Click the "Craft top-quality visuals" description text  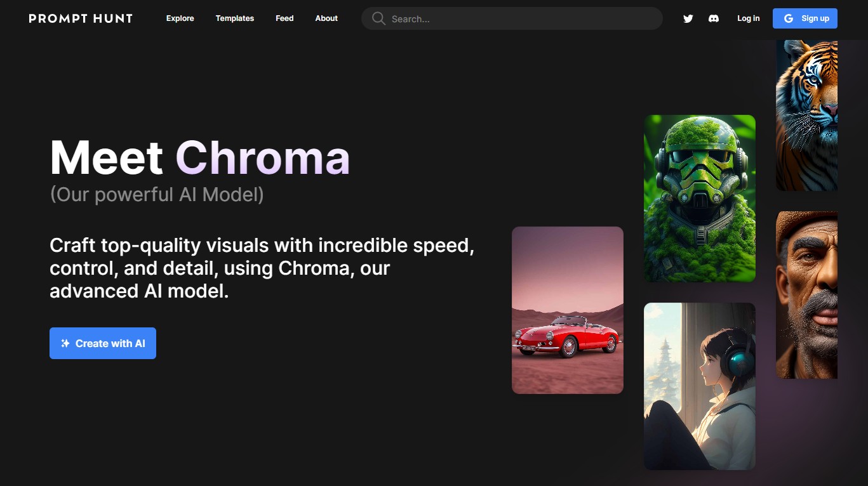tap(262, 268)
